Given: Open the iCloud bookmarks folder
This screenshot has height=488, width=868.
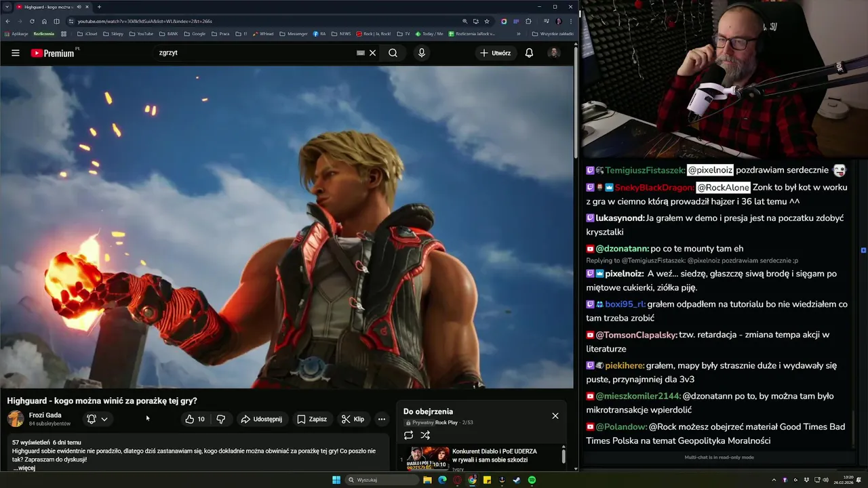Looking at the screenshot, I should point(87,33).
